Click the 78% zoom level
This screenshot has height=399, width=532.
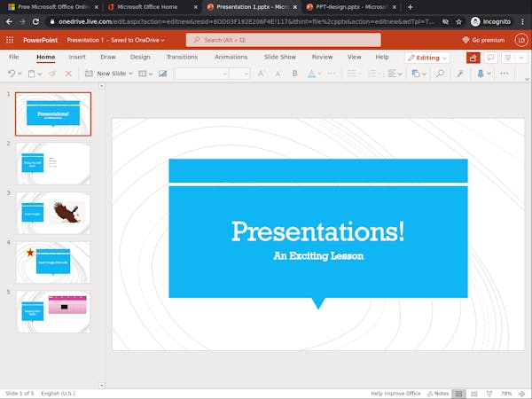point(506,394)
